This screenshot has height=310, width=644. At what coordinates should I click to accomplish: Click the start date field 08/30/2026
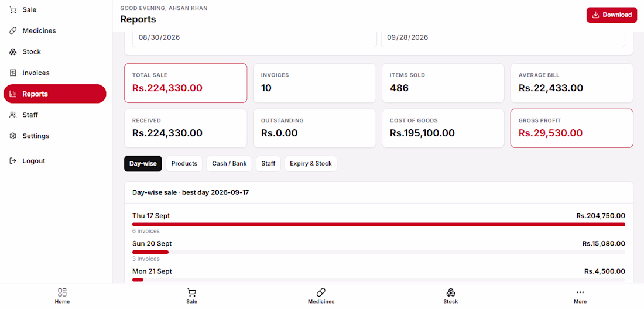(255, 38)
